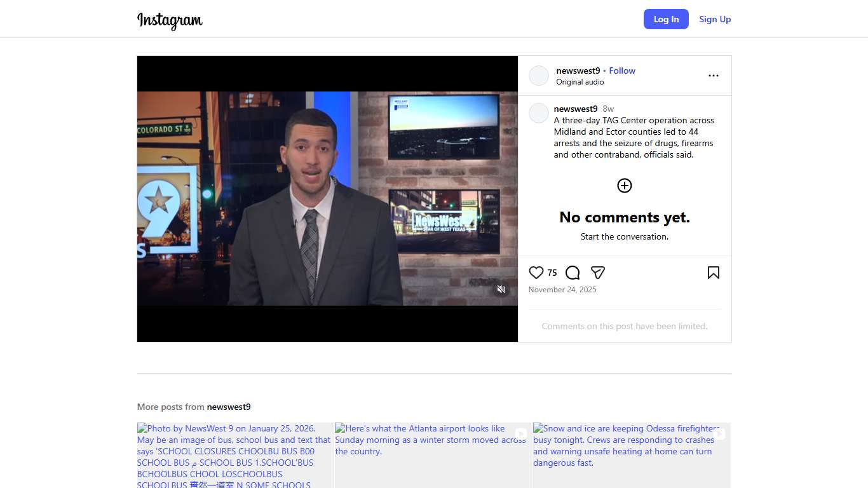The width and height of the screenshot is (868, 488).
Task: Open newswest9 profile from post header
Action: tap(578, 71)
